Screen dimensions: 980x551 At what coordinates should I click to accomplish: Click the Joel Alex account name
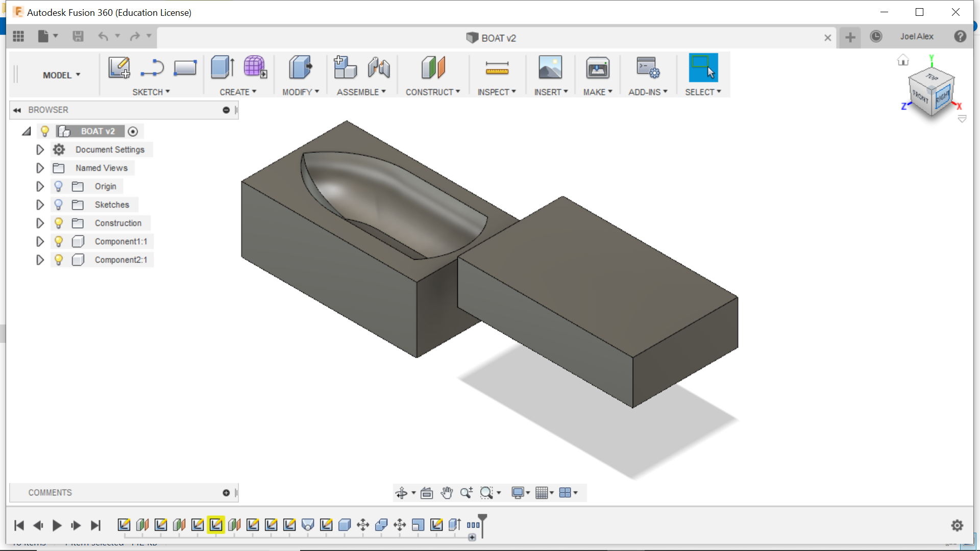tap(917, 37)
